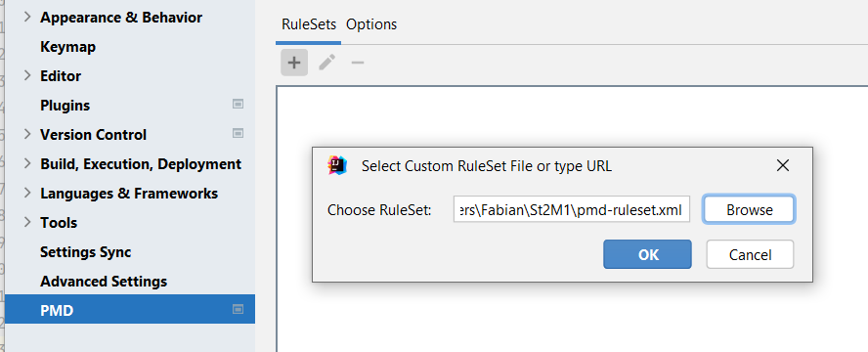Cancel the ruleset dialog
Viewport: 868px width, 352px height.
click(750, 254)
